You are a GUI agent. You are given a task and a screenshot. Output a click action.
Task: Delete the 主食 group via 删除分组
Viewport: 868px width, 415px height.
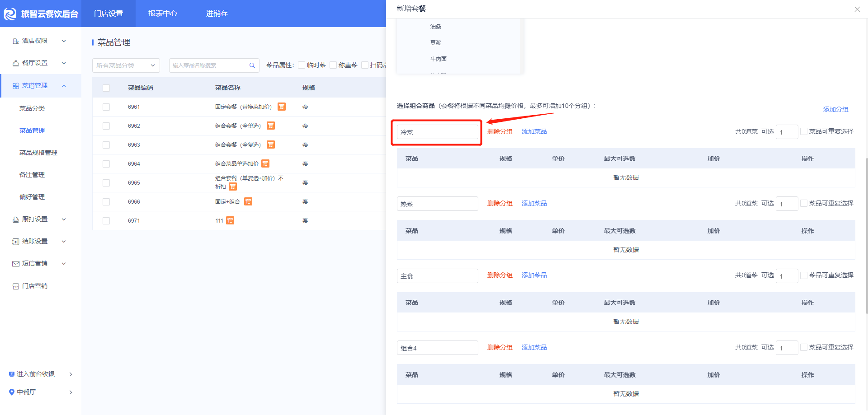[500, 275]
